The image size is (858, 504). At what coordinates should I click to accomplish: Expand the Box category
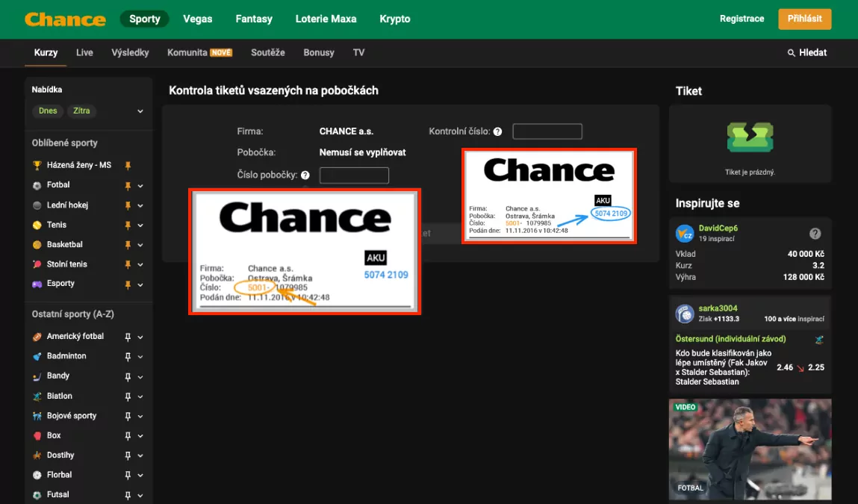[142, 435]
